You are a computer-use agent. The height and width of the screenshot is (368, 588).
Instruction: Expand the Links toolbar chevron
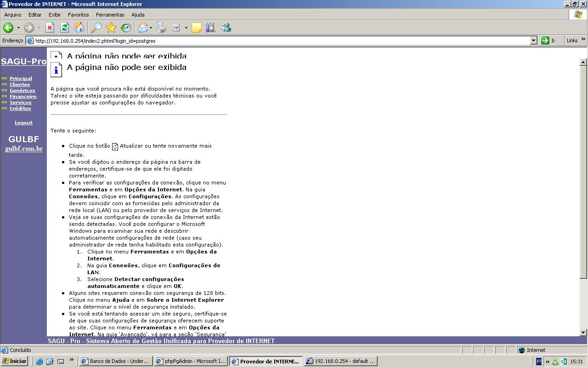583,40
